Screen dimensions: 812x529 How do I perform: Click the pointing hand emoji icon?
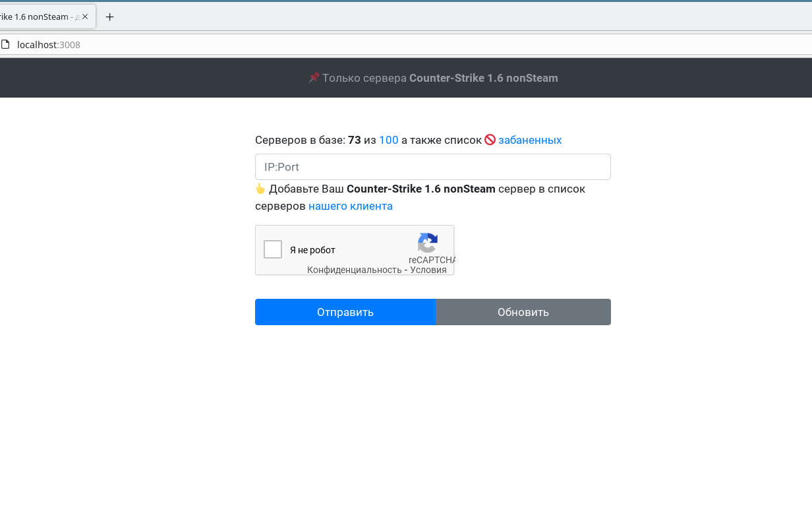click(x=260, y=189)
